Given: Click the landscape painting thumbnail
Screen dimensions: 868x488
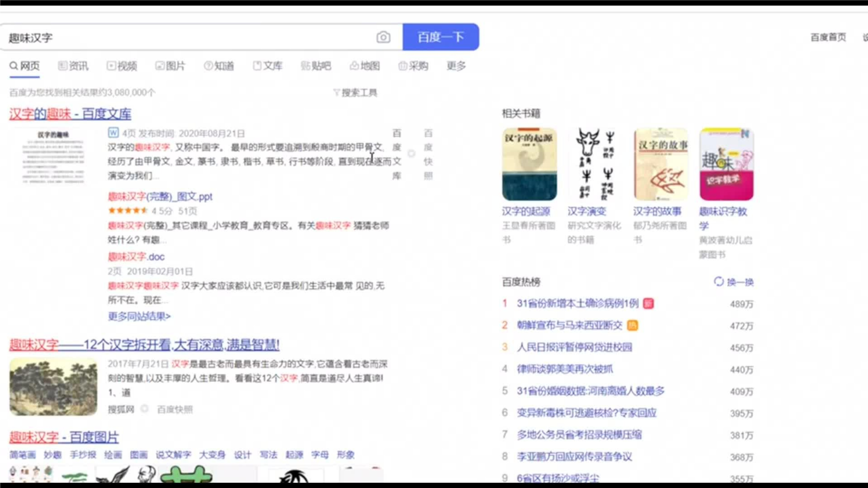Looking at the screenshot, I should tap(53, 387).
